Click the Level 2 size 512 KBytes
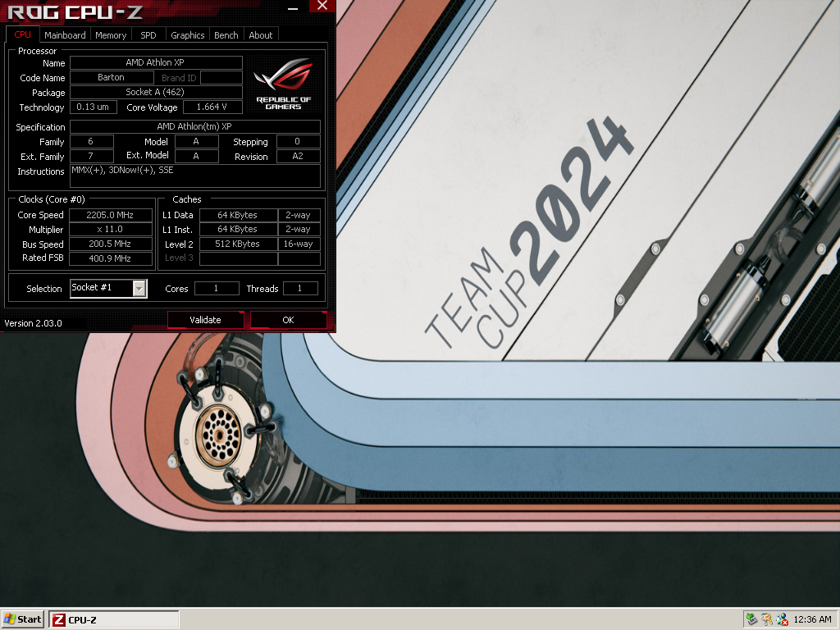Screen dimensions: 840x630 (238, 244)
